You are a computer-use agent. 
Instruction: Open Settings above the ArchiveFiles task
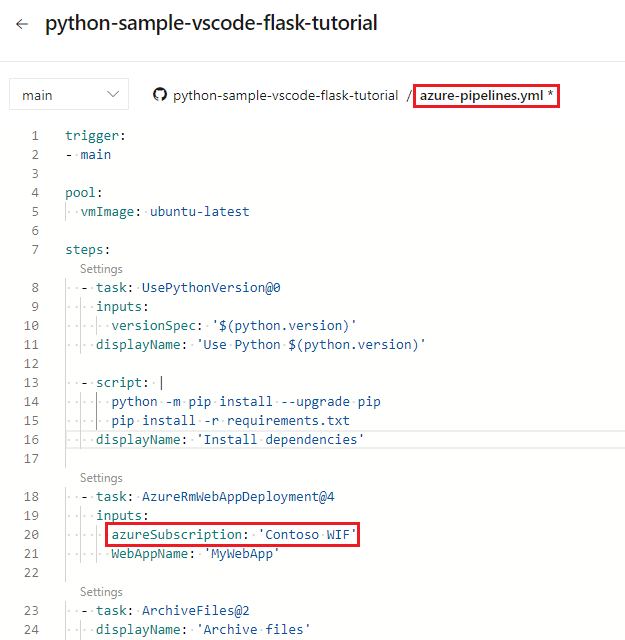coord(101,592)
